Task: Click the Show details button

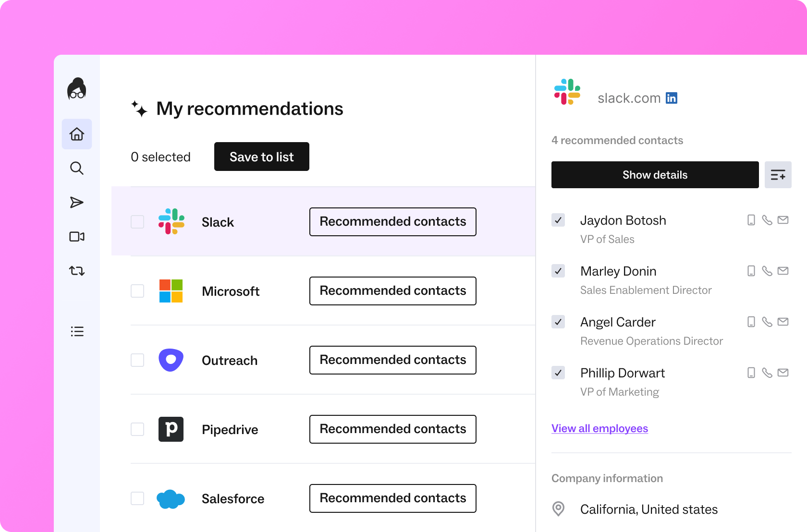Action: [655, 175]
